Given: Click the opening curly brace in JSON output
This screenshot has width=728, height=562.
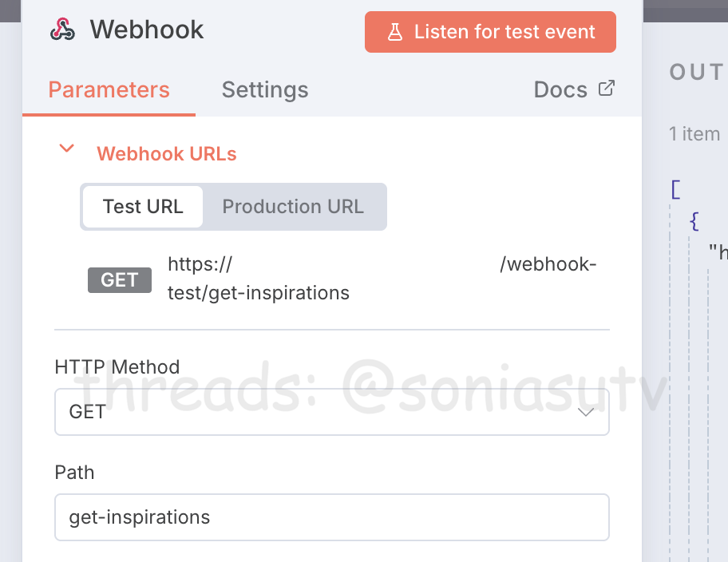Looking at the screenshot, I should tap(694, 222).
